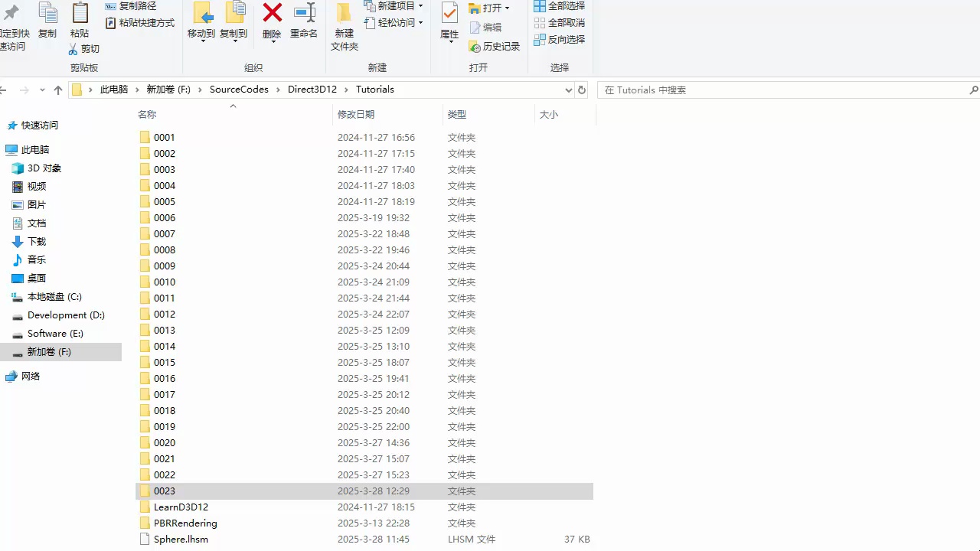Select the Sphere.lhsm file

(x=181, y=540)
